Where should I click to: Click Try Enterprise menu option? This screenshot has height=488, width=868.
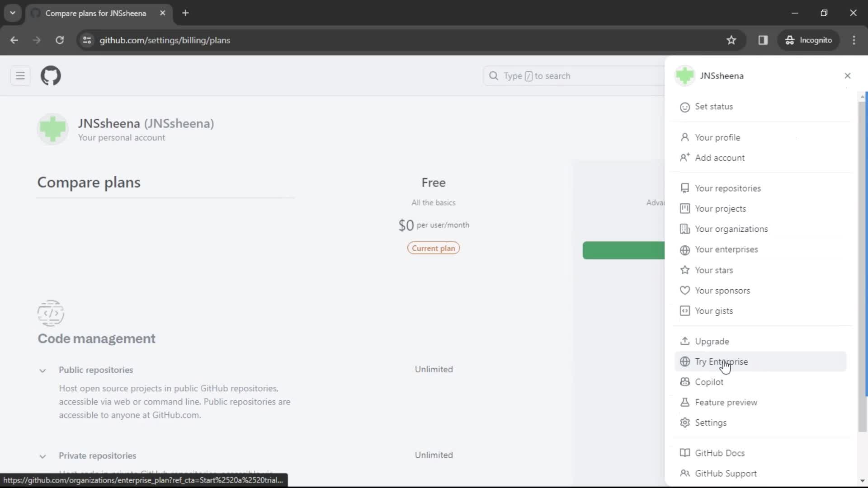coord(722,361)
